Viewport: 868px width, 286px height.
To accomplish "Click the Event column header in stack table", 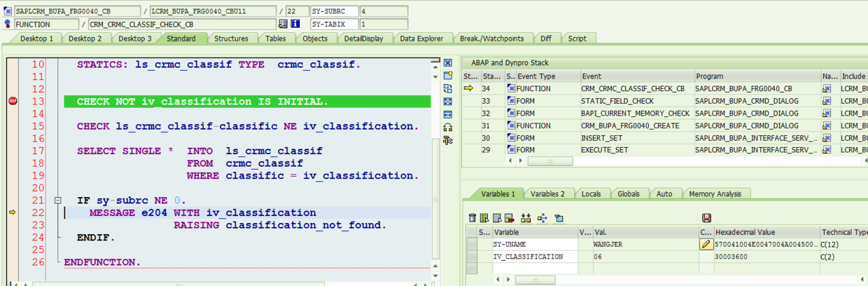I will 636,76.
